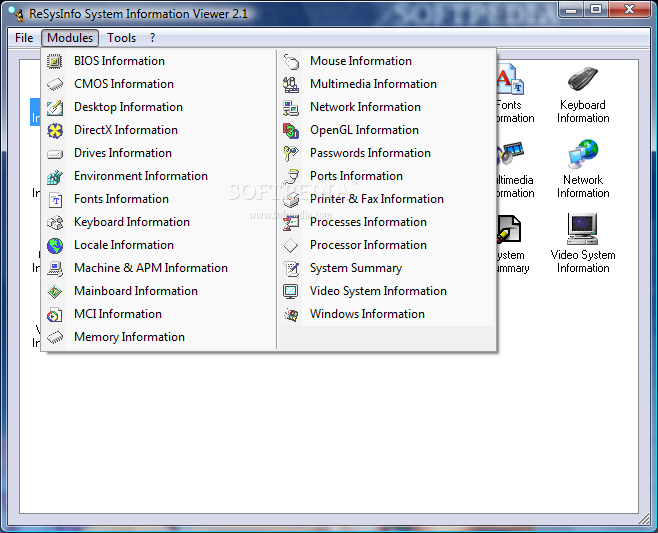Image resolution: width=658 pixels, height=533 pixels.
Task: Choose Windows Information menu entry
Action: (x=386, y=315)
